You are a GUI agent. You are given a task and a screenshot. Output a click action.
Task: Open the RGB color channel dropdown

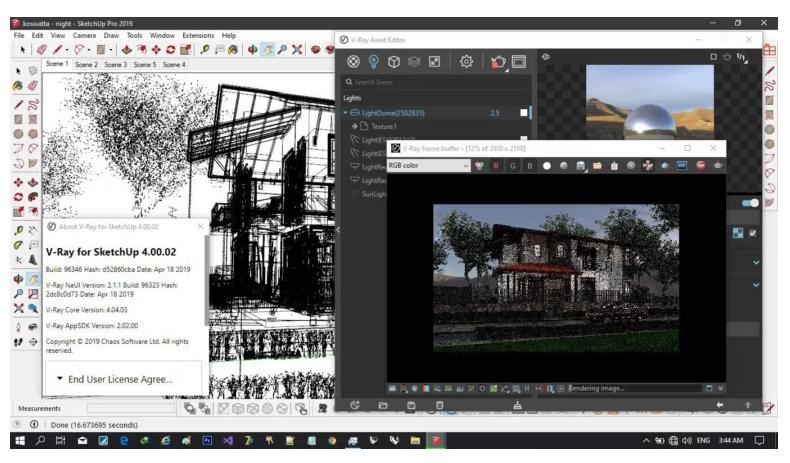[428, 165]
